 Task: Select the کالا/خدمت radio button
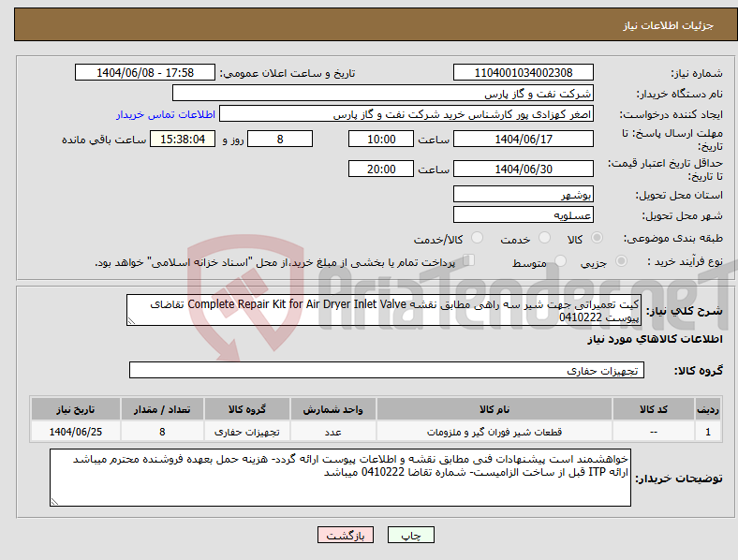pos(478,238)
